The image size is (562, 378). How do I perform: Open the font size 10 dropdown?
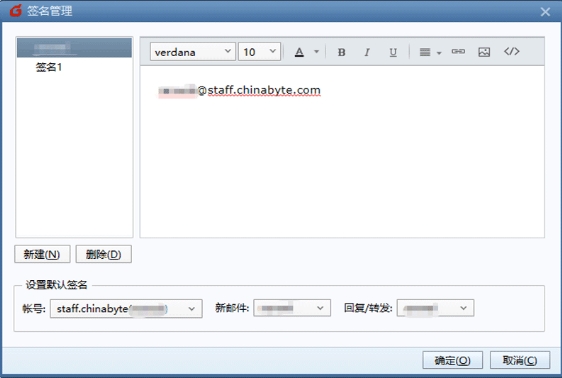click(259, 52)
